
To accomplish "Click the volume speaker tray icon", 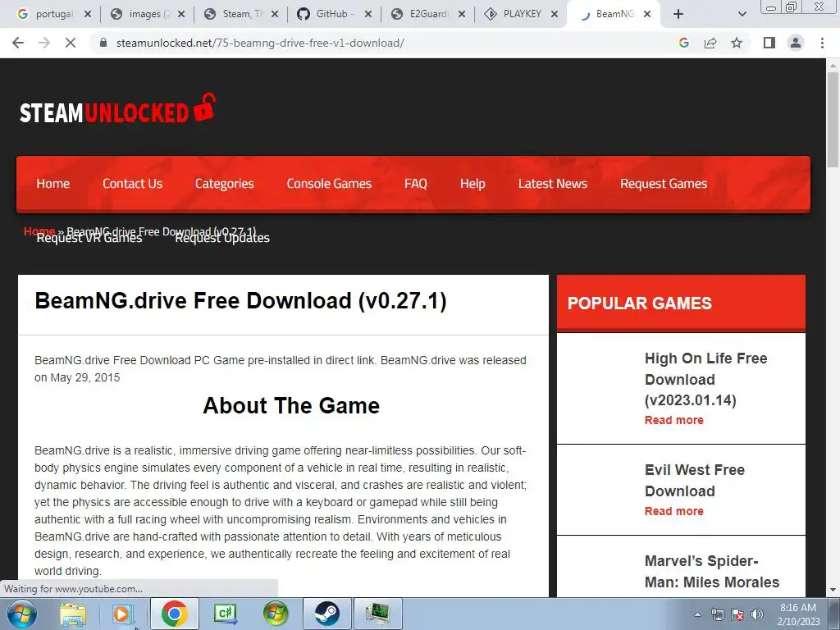I will pos(756,614).
